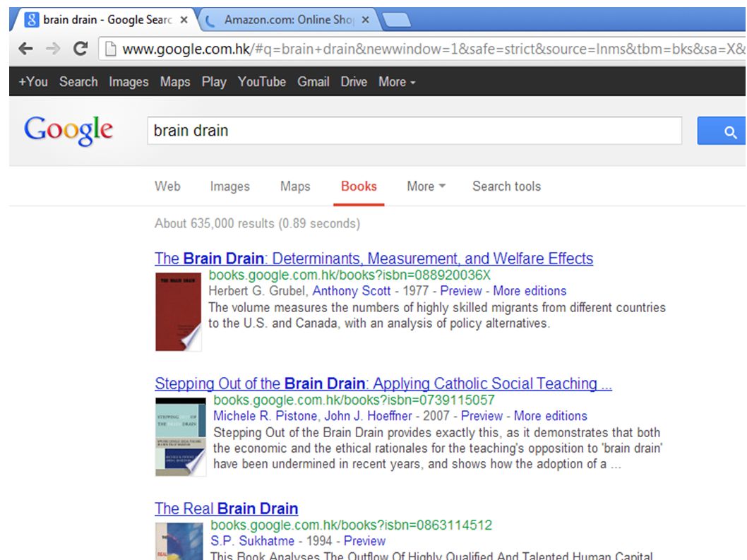Click the browser Back arrow

tap(25, 49)
